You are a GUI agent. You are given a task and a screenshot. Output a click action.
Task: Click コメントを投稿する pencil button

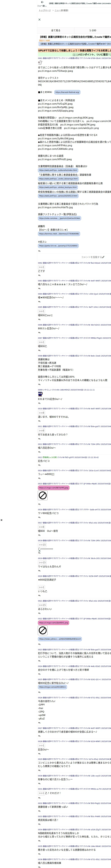point(93,257)
